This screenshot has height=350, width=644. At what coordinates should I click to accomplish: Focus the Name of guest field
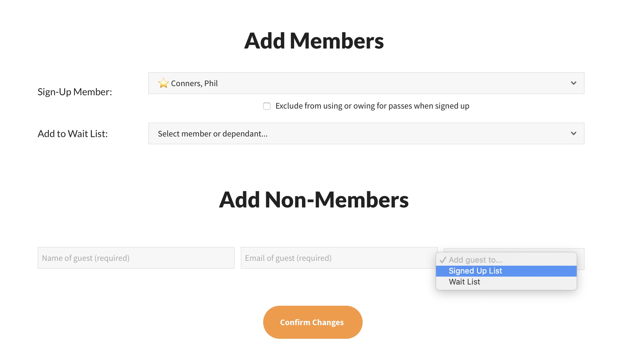136,258
